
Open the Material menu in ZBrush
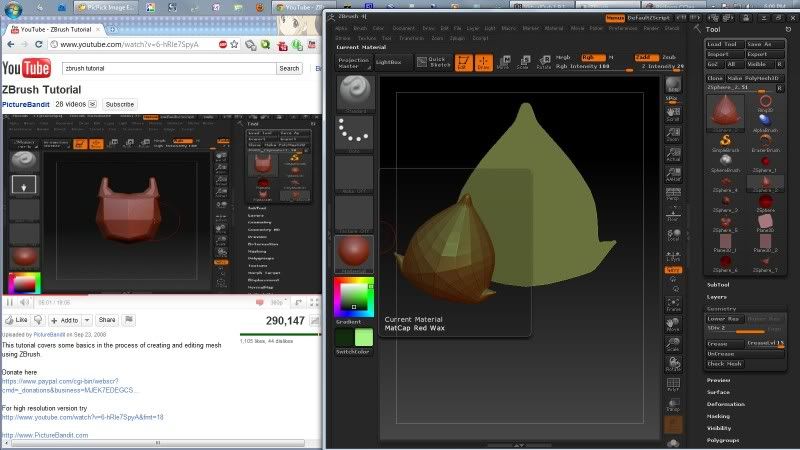click(554, 29)
